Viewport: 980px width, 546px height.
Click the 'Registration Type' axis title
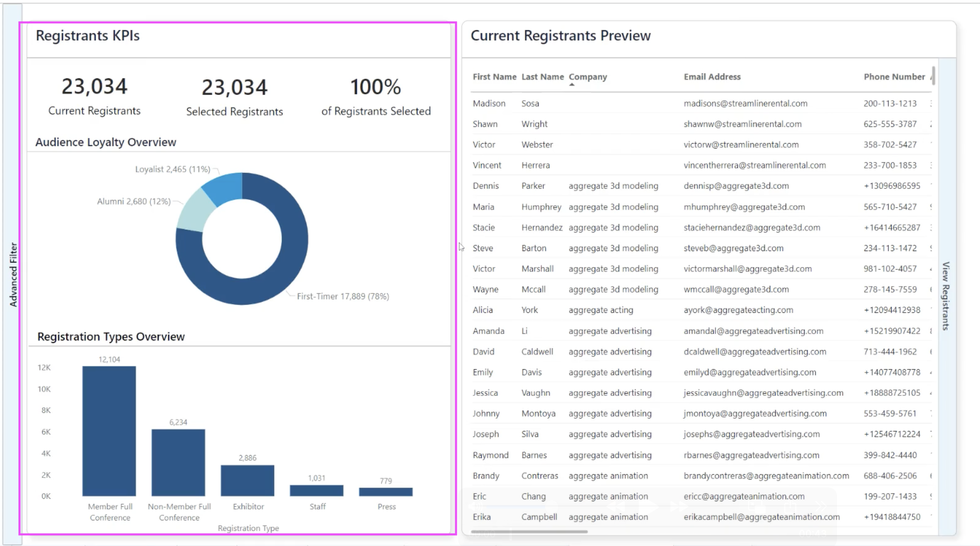click(x=248, y=528)
